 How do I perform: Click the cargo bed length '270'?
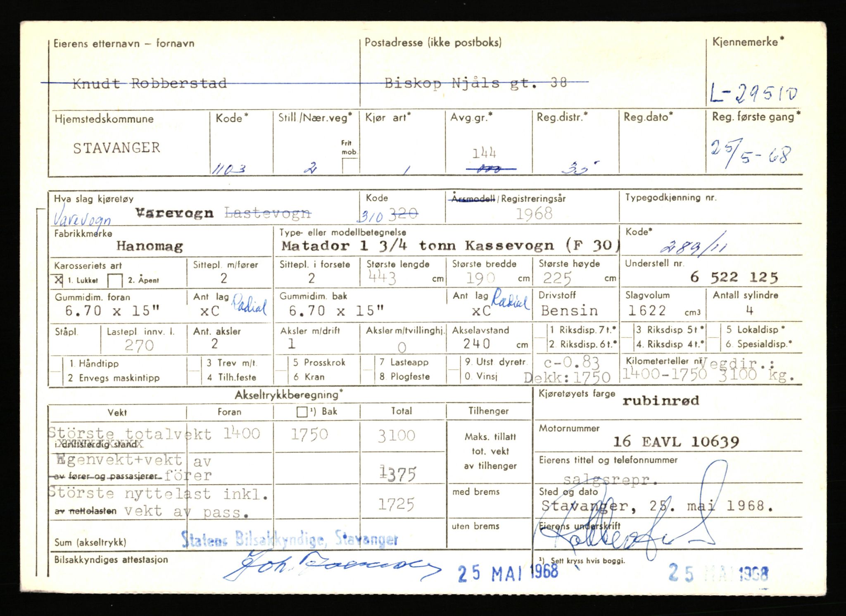click(139, 345)
